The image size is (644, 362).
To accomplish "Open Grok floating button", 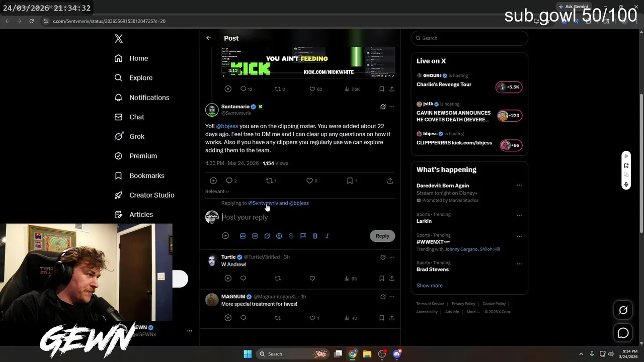I will pyautogui.click(x=623, y=310).
